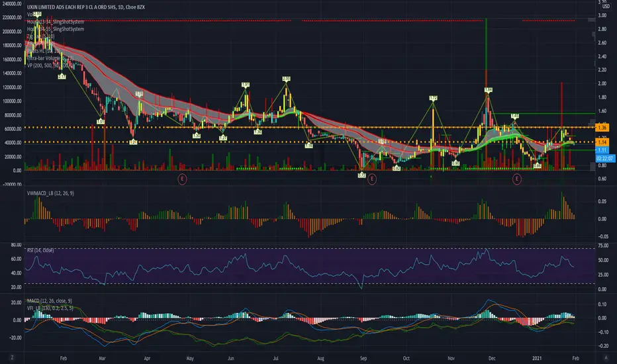
Task: Click the 1.72 pivot high label
Action: tap(433, 97)
